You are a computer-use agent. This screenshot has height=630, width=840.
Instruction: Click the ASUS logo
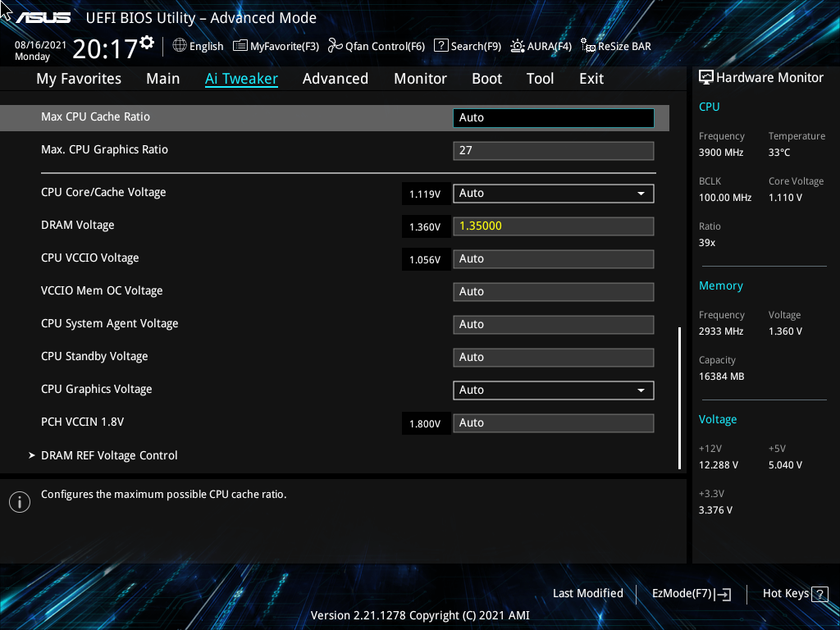[x=43, y=18]
